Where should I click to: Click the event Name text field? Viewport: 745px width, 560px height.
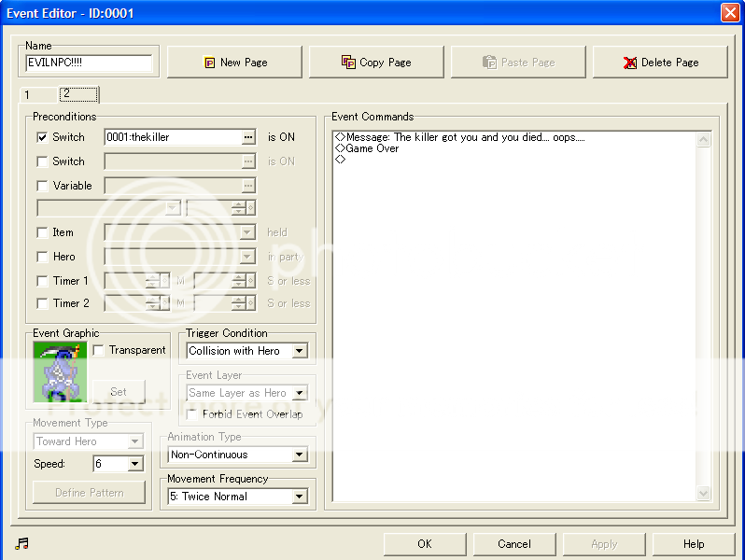coord(89,63)
